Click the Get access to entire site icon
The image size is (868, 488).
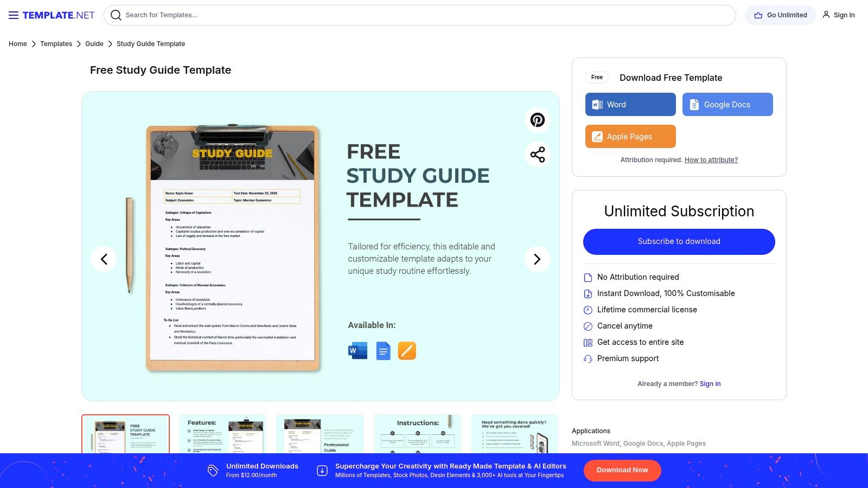coord(588,343)
